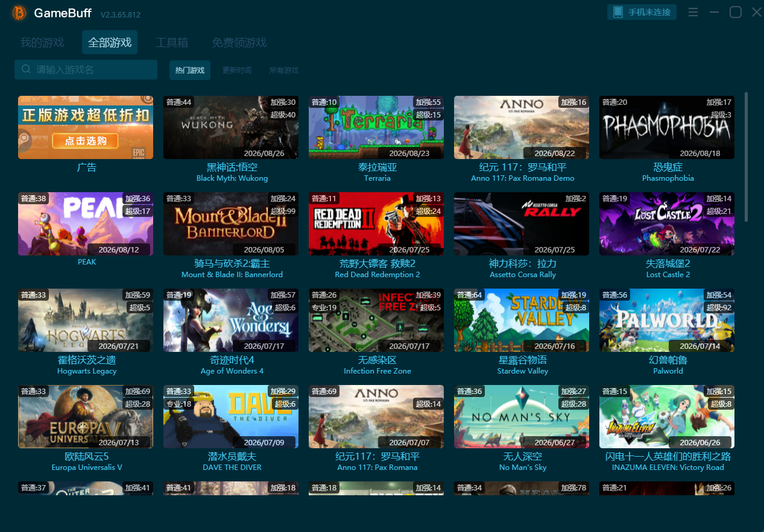Open the Palworld game cover
764x532 pixels.
point(667,320)
